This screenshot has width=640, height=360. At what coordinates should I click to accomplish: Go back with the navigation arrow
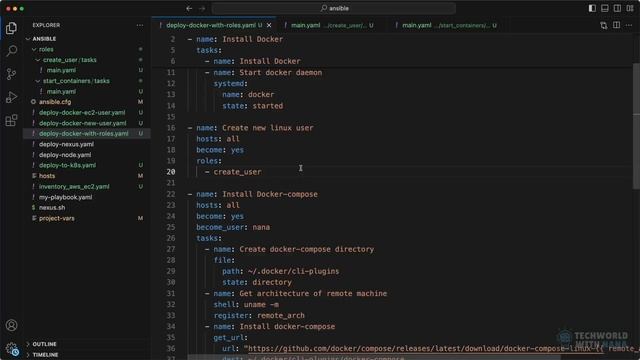click(x=189, y=8)
